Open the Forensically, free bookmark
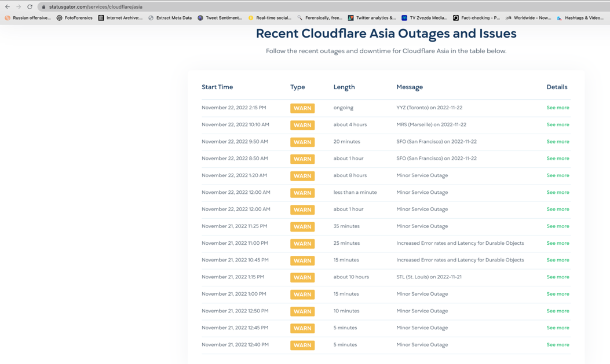This screenshot has height=364, width=610. pos(320,18)
